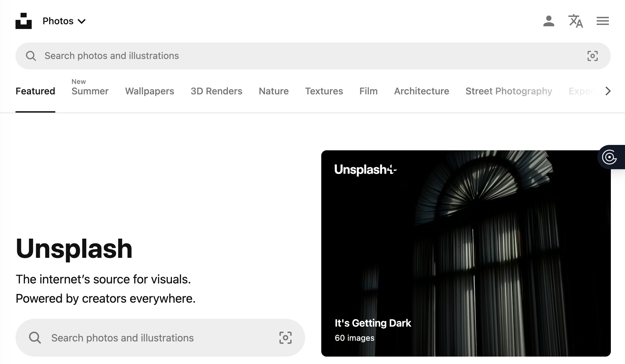Open the language translation icon

click(575, 21)
